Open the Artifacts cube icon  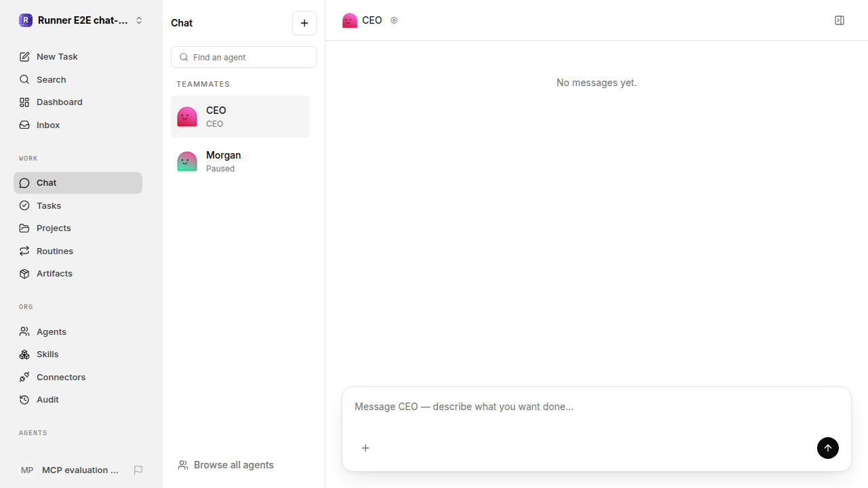tap(24, 274)
